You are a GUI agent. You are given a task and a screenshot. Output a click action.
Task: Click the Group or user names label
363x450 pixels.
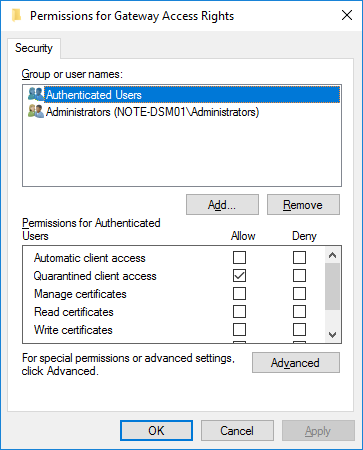point(72,74)
